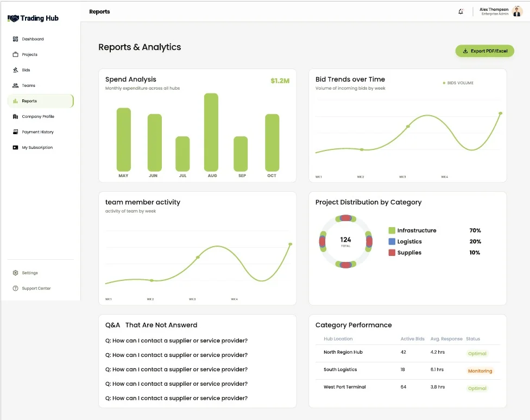Open the notifications bell icon
This screenshot has width=530, height=420.
point(460,12)
